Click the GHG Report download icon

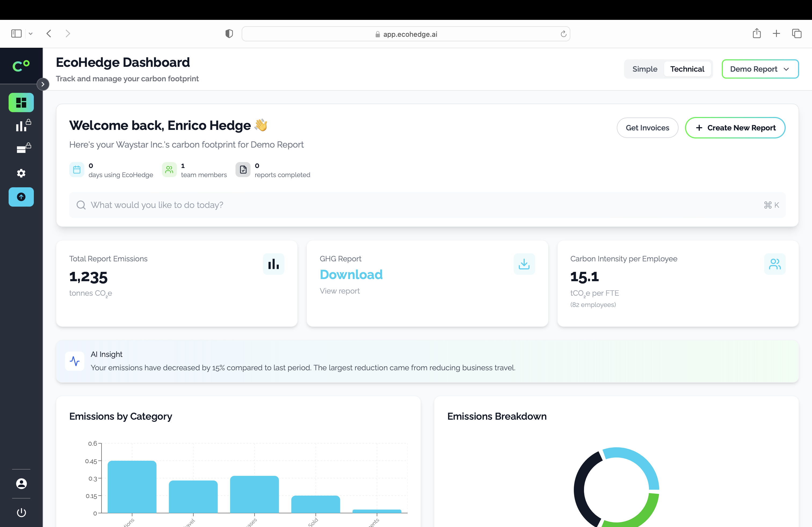point(524,263)
